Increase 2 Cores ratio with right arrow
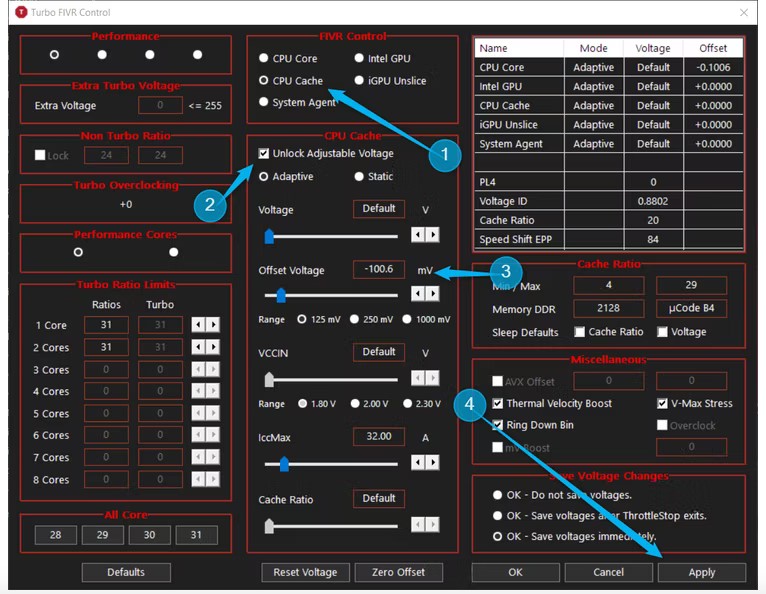The image size is (766, 594). pos(213,347)
